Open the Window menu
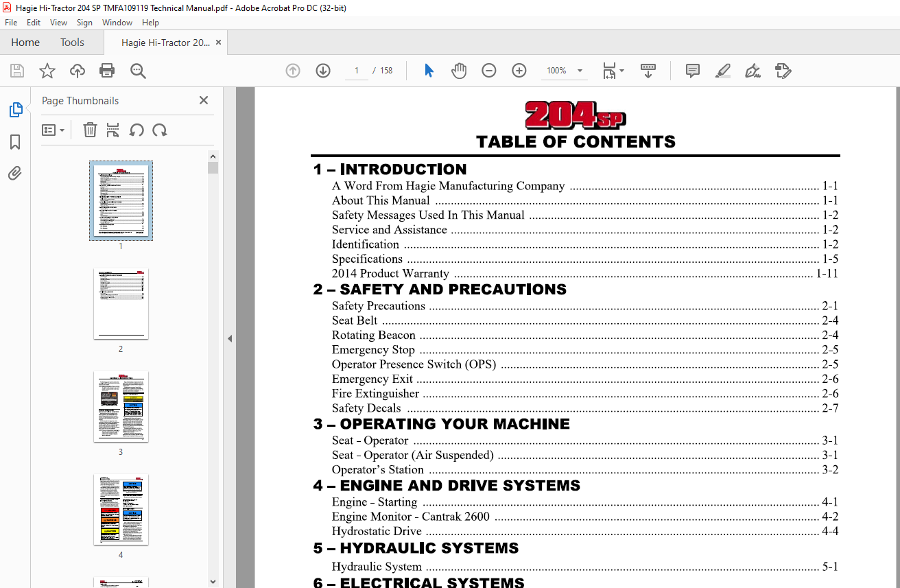This screenshot has width=900, height=588. point(117,23)
